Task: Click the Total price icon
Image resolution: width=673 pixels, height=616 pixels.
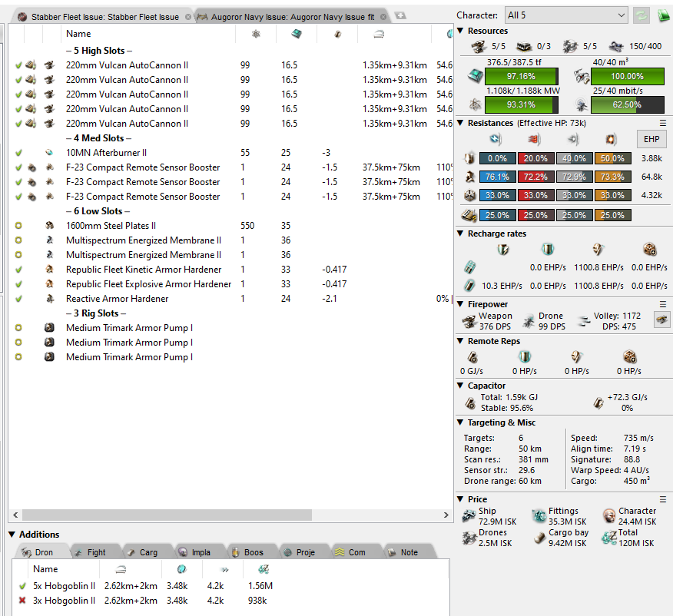Action: pos(608,538)
